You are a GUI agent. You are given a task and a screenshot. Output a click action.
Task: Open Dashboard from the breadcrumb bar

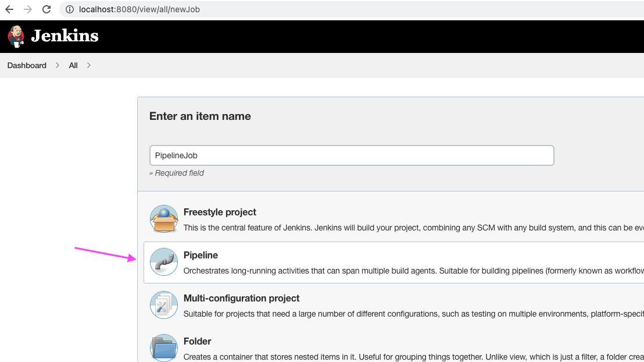click(26, 65)
